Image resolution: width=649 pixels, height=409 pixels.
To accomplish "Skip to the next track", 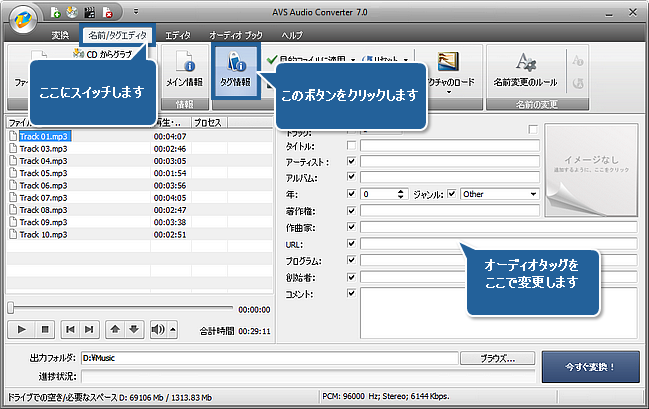I will tap(89, 328).
